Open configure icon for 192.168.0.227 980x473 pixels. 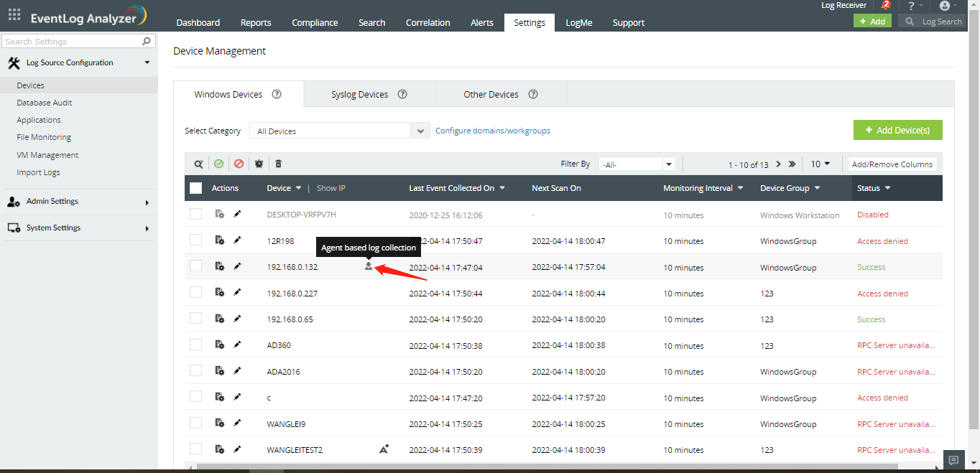pyautogui.click(x=220, y=293)
